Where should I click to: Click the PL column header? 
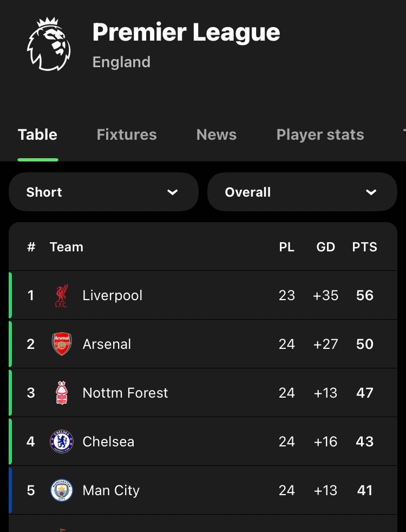[x=286, y=247]
